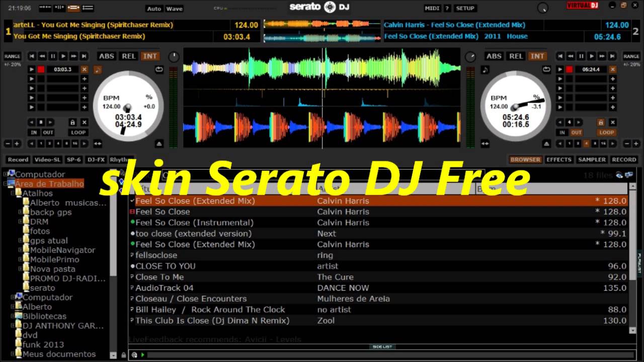Collapse the Atalhos folder
Viewport: 644px width, 362px height.
[13, 194]
